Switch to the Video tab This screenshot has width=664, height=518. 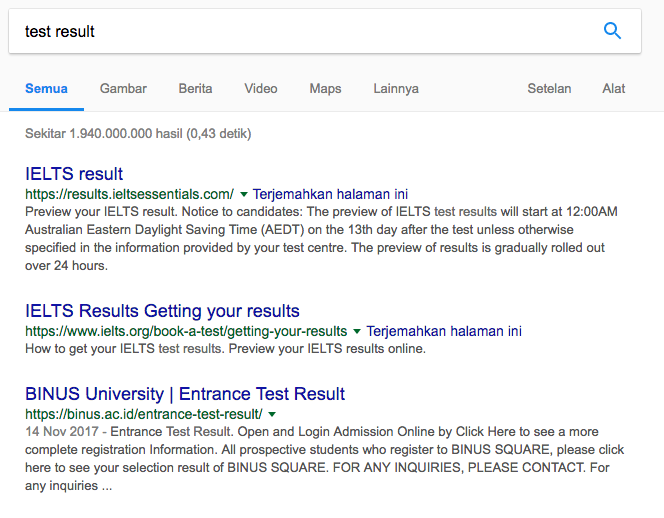pyautogui.click(x=261, y=89)
